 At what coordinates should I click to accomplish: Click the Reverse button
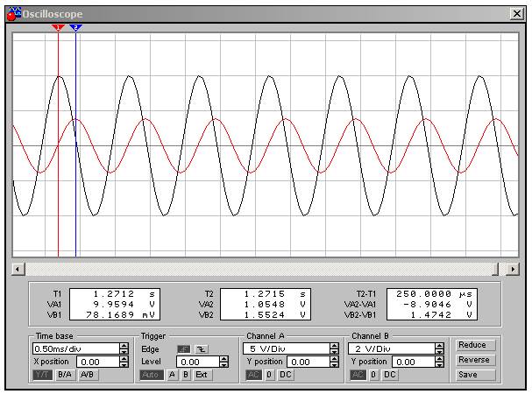475,360
